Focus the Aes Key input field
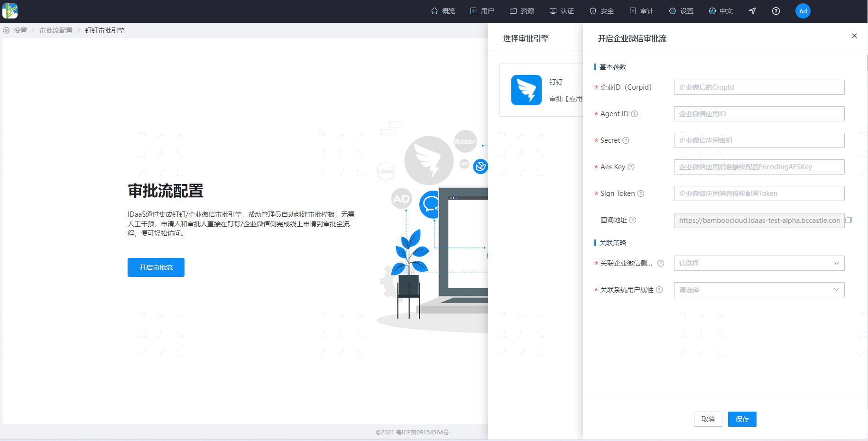 click(x=759, y=167)
